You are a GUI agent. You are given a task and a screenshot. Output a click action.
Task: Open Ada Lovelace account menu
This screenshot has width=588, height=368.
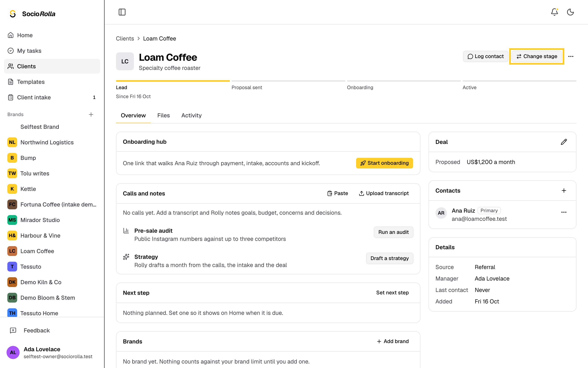pyautogui.click(x=52, y=352)
